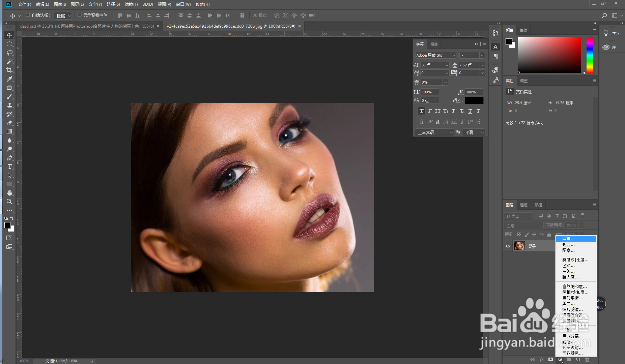Click the lock transparent pixels icon
The height and width of the screenshot is (364, 625).
[519, 234]
